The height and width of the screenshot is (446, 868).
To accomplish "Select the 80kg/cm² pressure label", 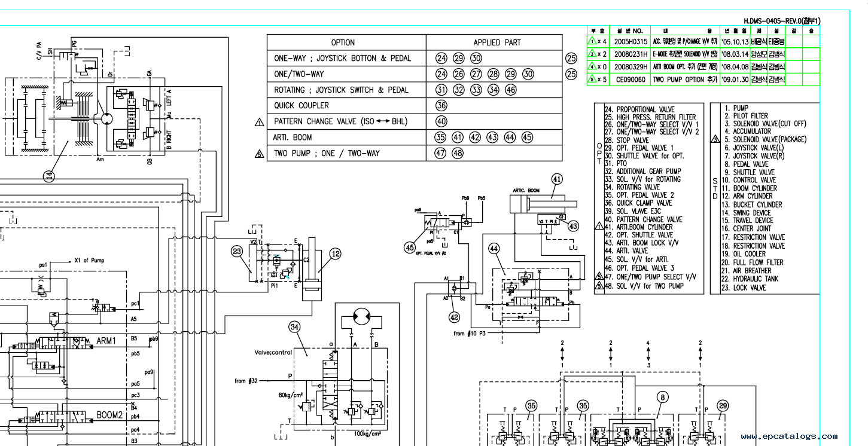I will (x=290, y=395).
